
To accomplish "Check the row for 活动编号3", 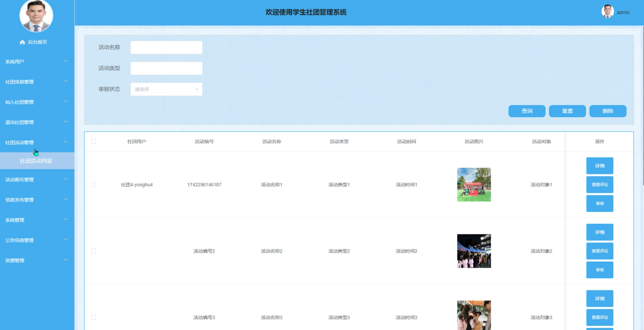I will [94, 317].
